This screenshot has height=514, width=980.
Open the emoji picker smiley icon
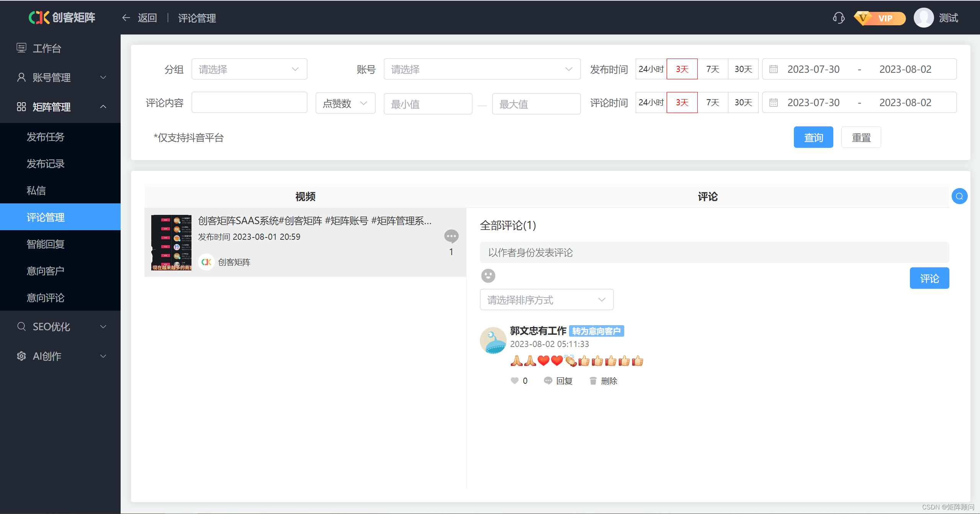[x=488, y=275]
